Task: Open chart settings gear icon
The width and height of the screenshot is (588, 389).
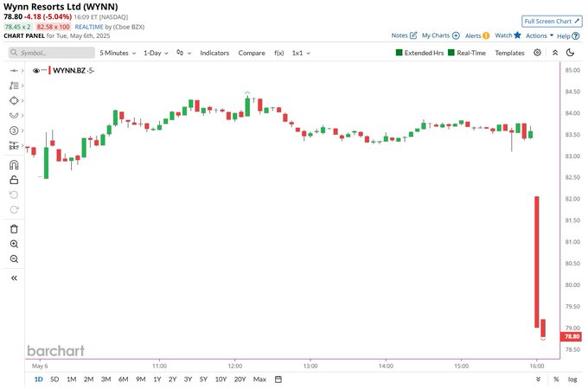Action: coord(537,53)
